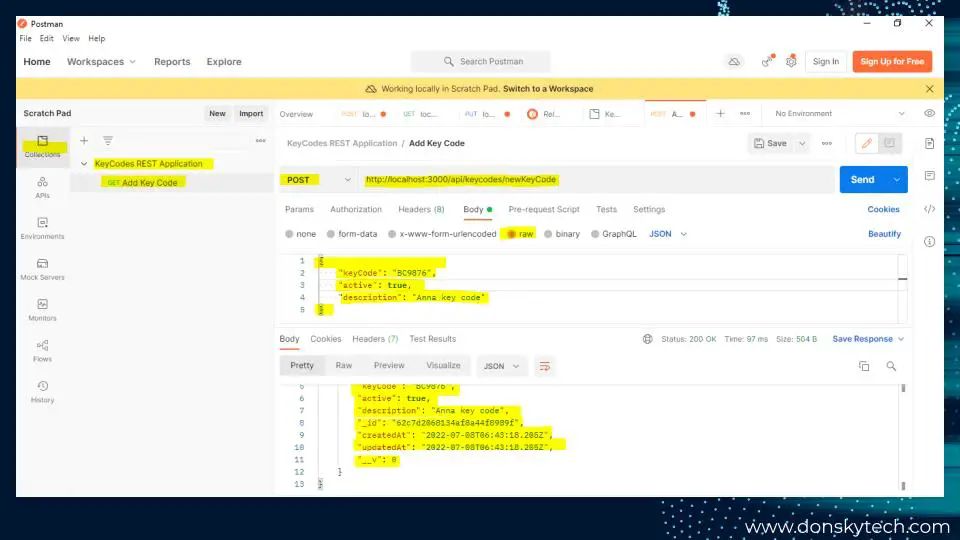Screen dimensions: 960x540
Task: Open the Help menu
Action: 96,38
